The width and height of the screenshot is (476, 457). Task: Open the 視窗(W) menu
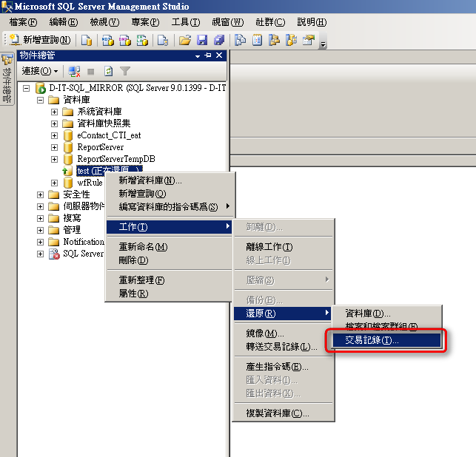(227, 22)
